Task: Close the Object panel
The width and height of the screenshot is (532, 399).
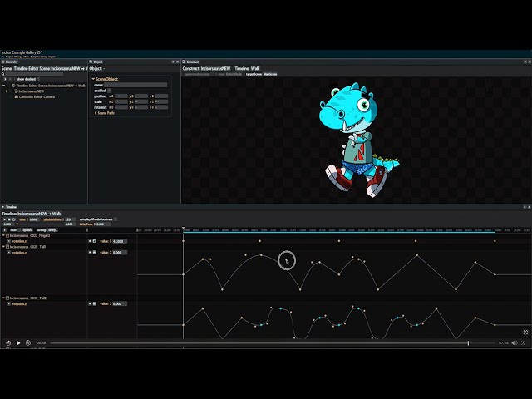Action: click(177, 62)
